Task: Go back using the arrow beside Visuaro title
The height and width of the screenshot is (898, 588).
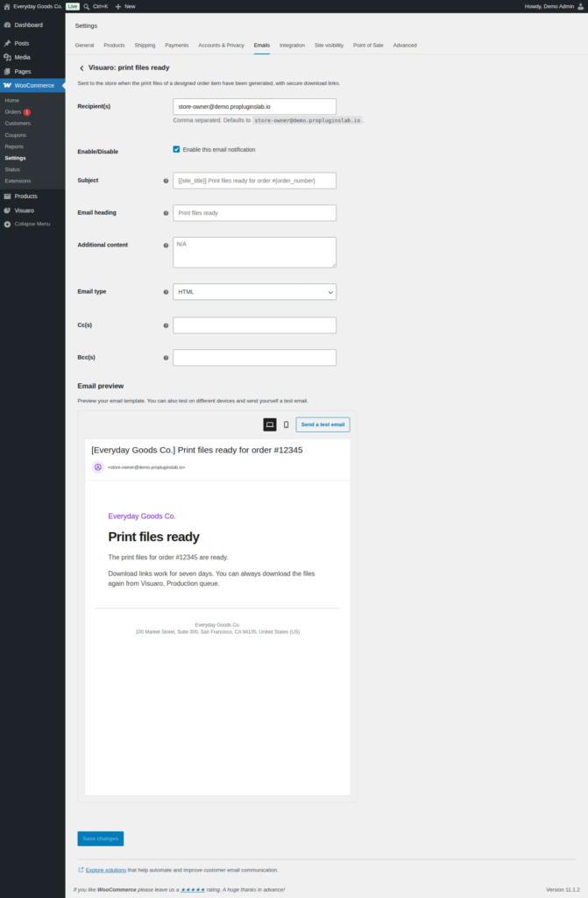Action: (81, 68)
